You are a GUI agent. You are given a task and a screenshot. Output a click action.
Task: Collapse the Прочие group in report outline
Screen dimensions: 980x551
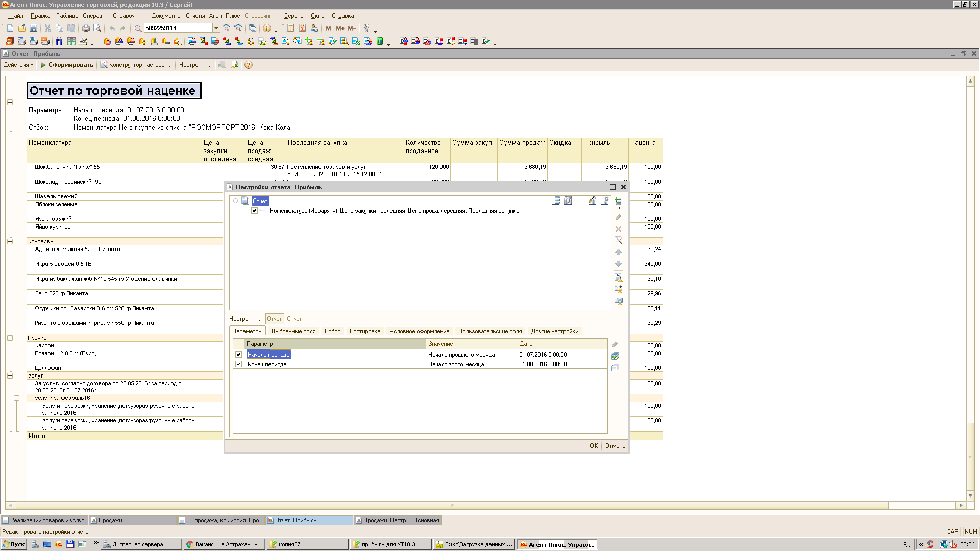(x=10, y=338)
